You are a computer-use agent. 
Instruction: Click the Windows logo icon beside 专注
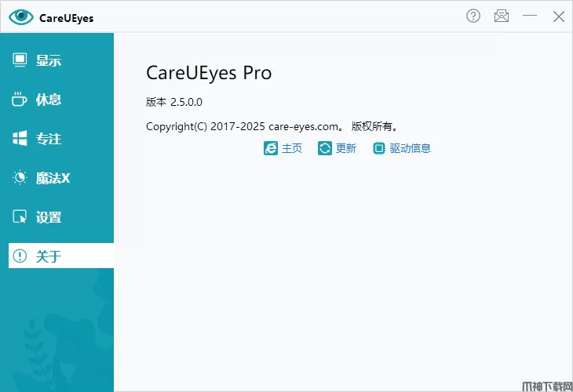coord(20,138)
